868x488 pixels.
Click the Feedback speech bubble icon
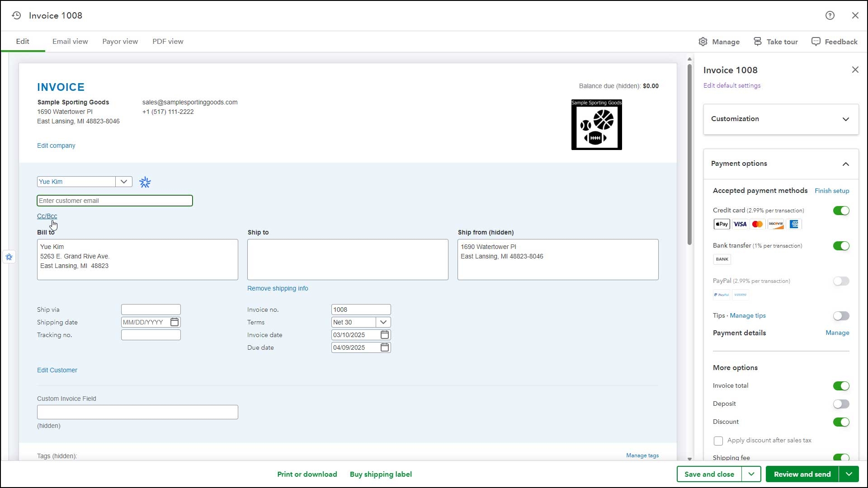[x=816, y=42]
